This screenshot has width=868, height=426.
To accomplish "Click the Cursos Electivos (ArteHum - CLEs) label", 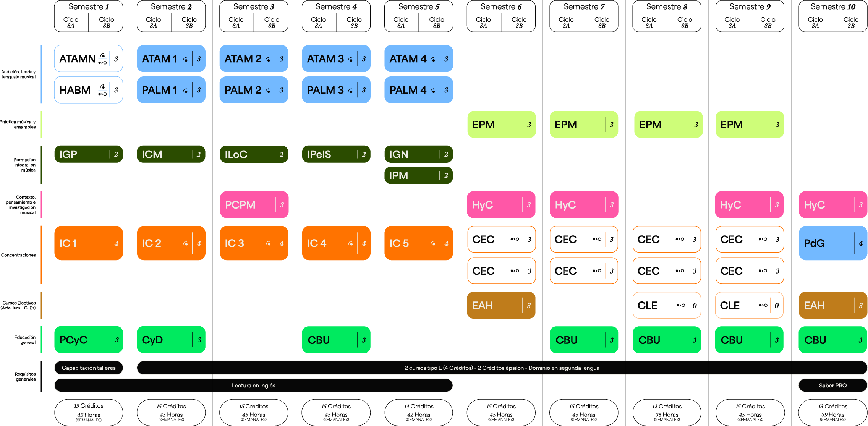I will (x=18, y=305).
